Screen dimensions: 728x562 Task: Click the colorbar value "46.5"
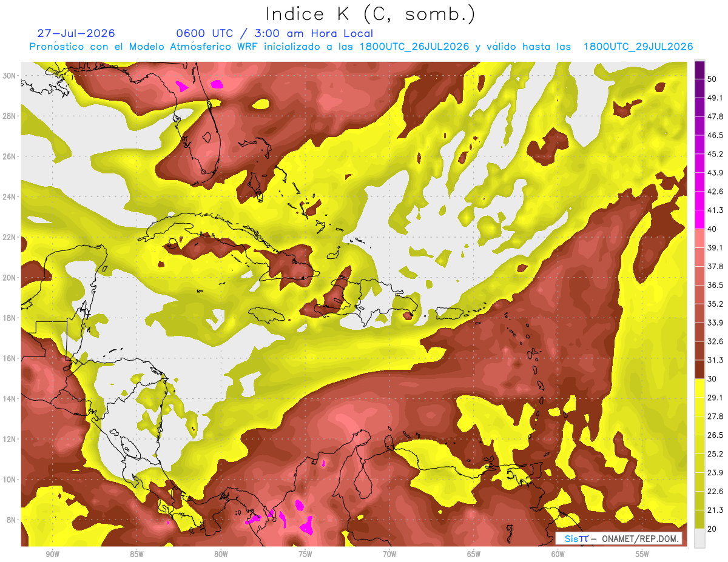(x=715, y=135)
